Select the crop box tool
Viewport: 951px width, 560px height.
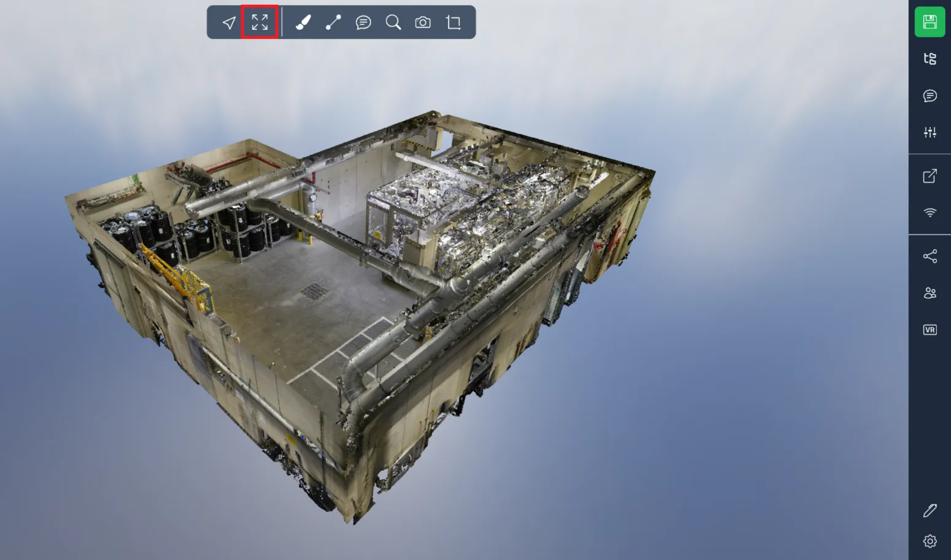[x=454, y=23]
